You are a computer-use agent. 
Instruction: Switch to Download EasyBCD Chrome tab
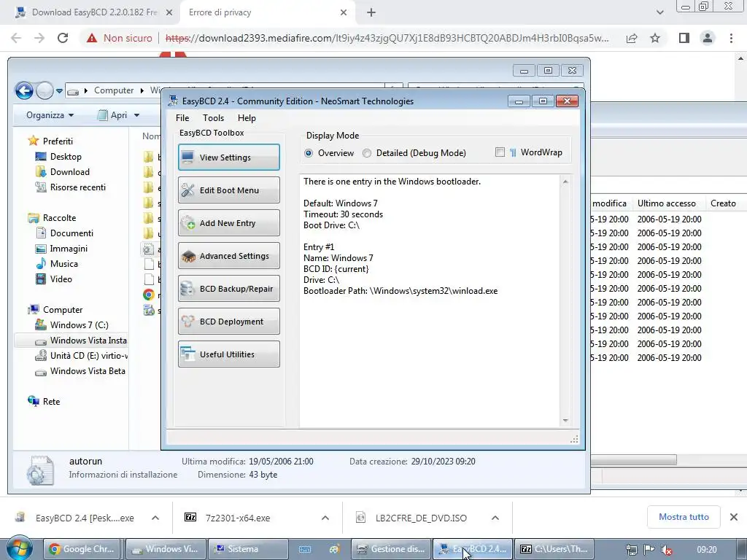point(94,12)
